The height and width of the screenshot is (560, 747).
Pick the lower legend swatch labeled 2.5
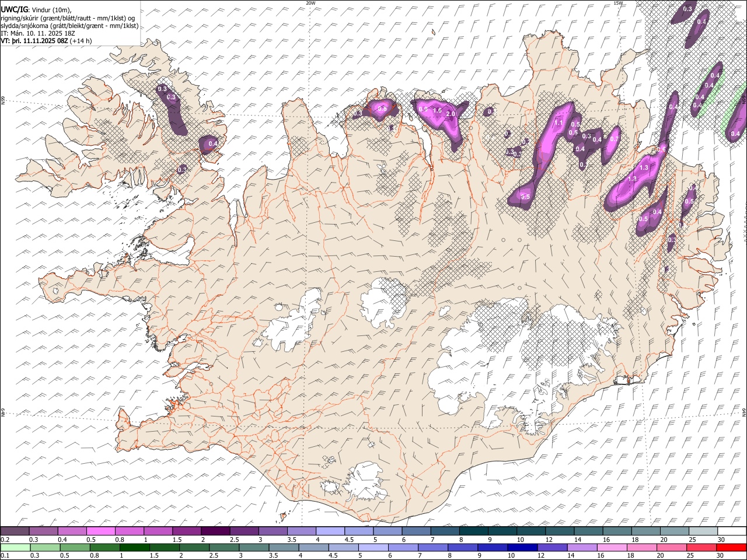pyautogui.click(x=224, y=547)
